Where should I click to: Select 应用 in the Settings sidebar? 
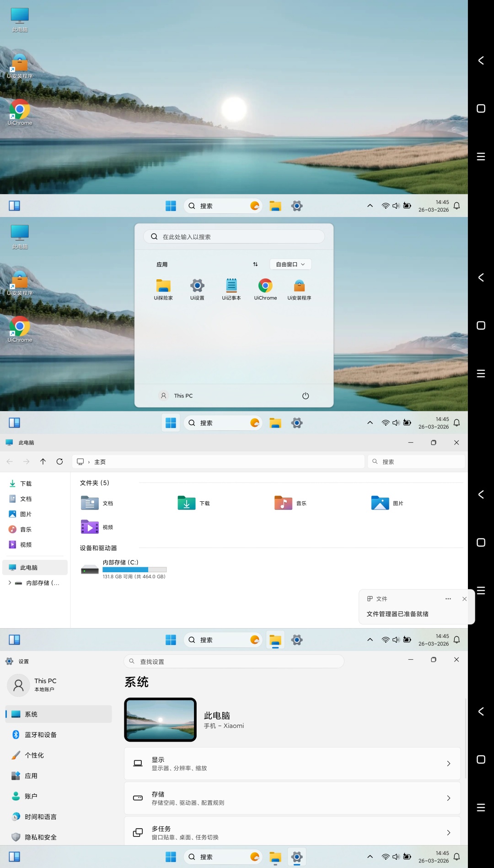(x=59, y=776)
